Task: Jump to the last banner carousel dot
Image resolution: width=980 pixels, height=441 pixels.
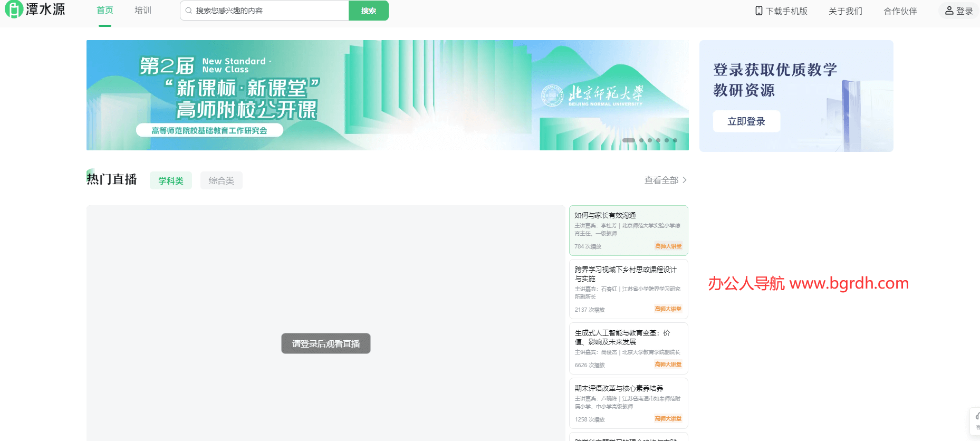Action: [x=675, y=140]
